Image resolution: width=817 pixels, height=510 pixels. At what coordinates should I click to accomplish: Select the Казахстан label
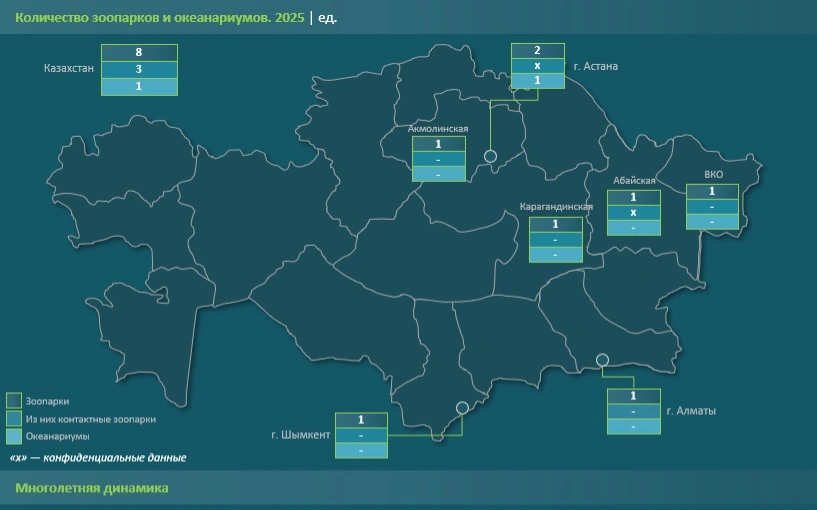(x=69, y=68)
